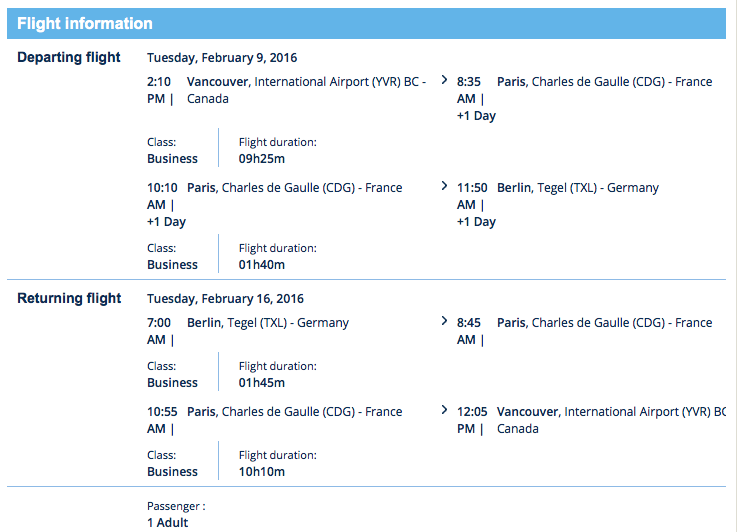Click the arrow before Paris 8:45 AM arrival
The image size is (742, 532).
click(x=444, y=322)
